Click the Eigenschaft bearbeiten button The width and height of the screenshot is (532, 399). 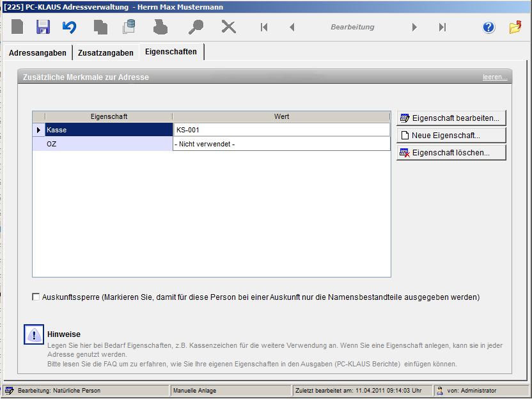pyautogui.click(x=451, y=118)
